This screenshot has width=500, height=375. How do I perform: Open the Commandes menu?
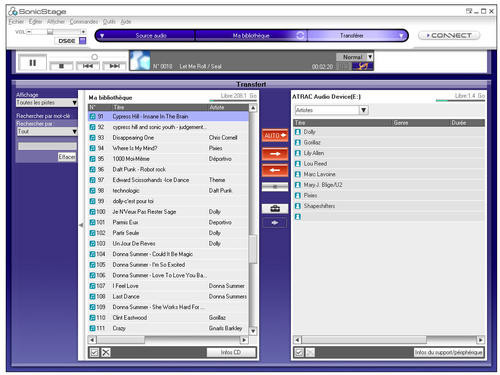[84, 22]
